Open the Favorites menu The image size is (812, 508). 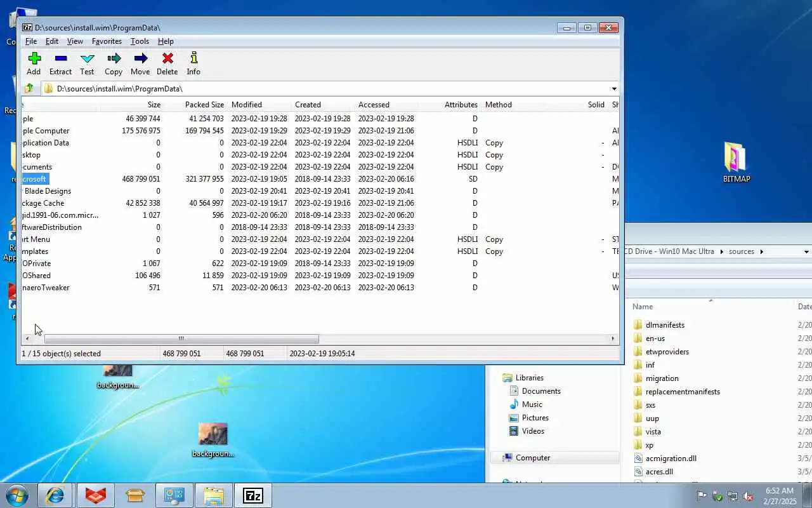coord(107,41)
